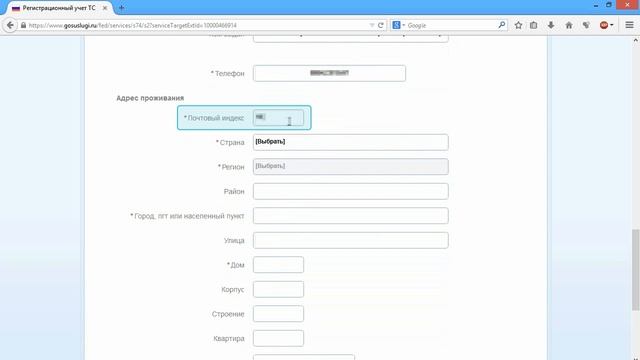Open the Google search engine selector icon
This screenshot has width=640, height=360.
(396, 25)
